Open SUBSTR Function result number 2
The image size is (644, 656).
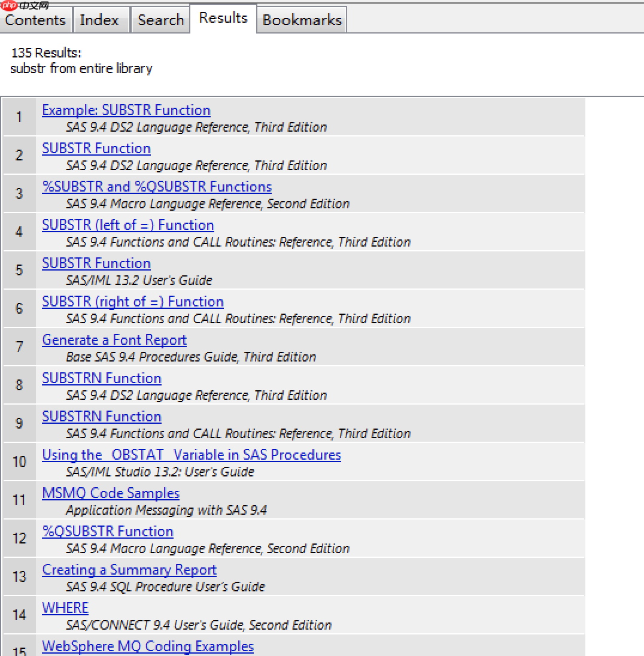[96, 148]
